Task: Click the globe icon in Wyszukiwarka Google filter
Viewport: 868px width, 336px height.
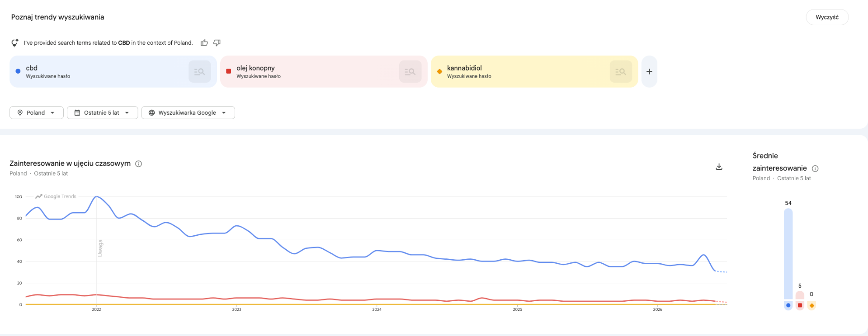Action: click(x=152, y=113)
